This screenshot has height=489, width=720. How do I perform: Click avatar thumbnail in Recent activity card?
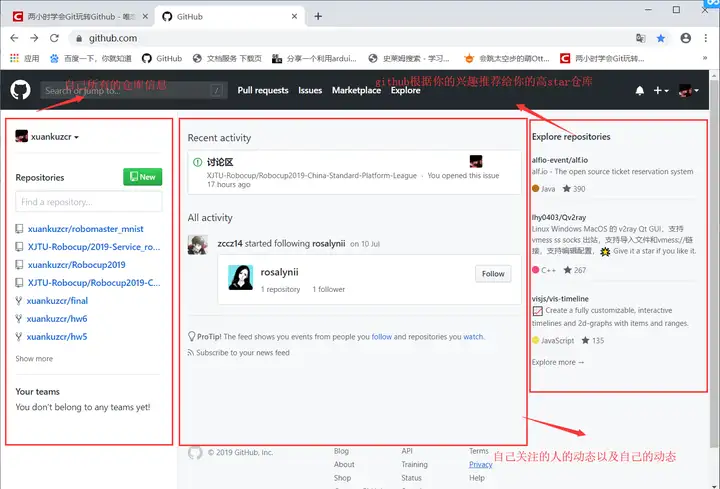476,161
